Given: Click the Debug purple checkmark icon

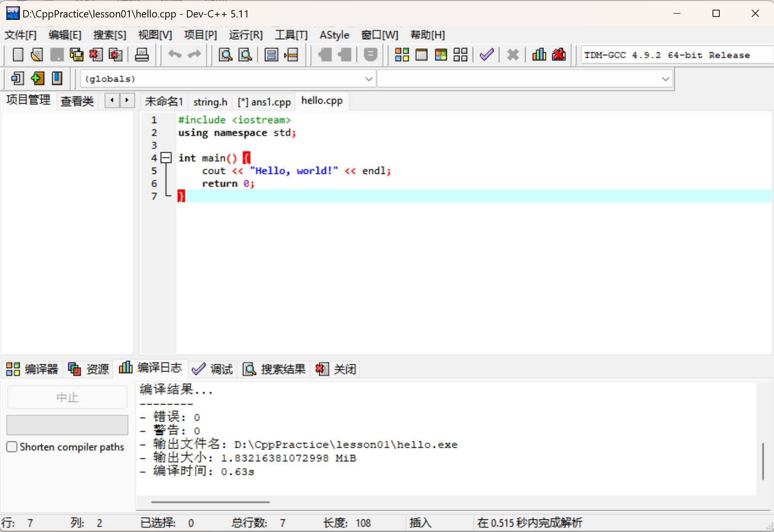Looking at the screenshot, I should click(487, 55).
